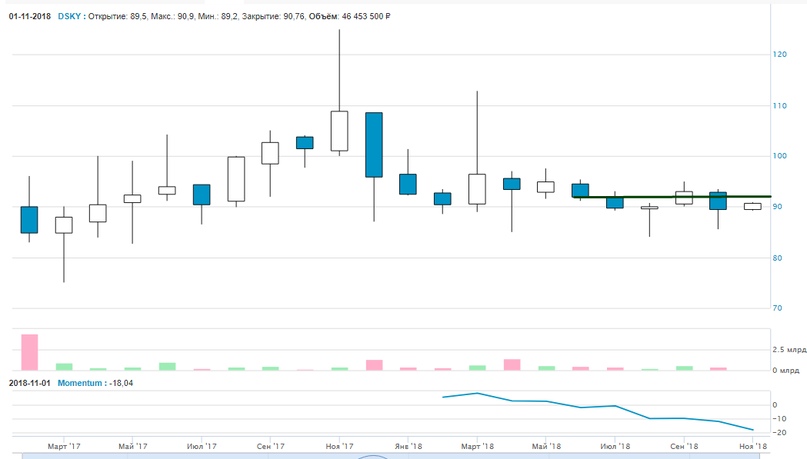Select the white candle at Ноя '17 peak
This screenshot has height=459, width=807.
[339, 130]
